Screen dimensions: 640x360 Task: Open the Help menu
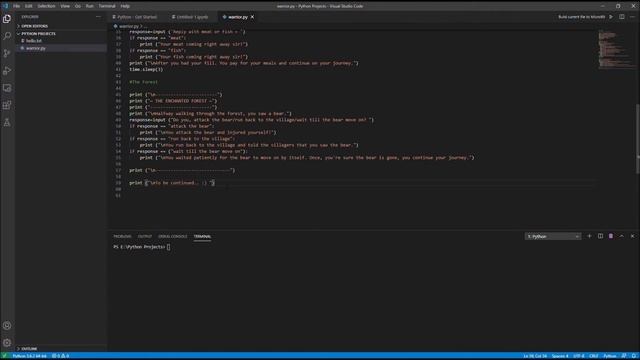click(x=125, y=6)
